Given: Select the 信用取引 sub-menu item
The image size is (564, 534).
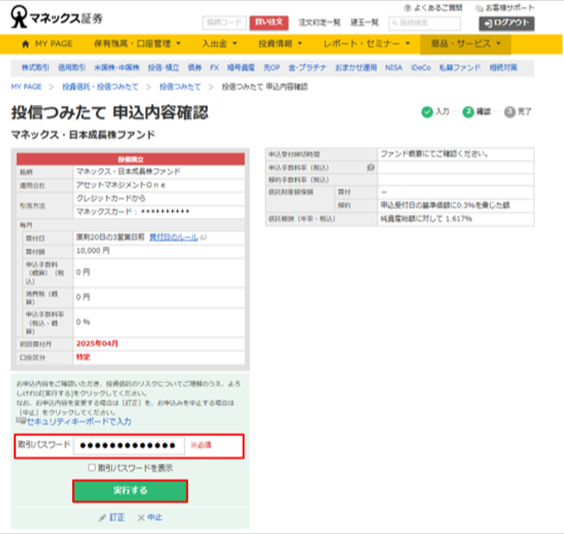Looking at the screenshot, I should (72, 68).
